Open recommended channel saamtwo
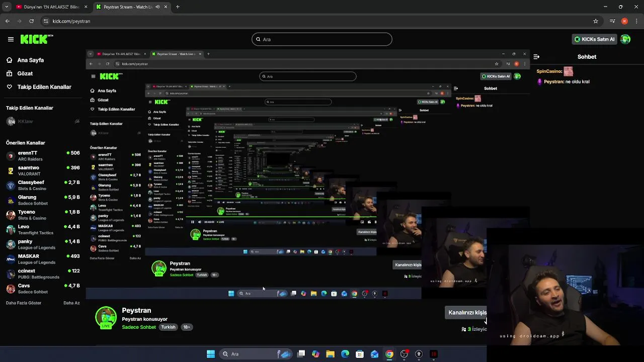The height and width of the screenshot is (362, 644). click(x=43, y=170)
